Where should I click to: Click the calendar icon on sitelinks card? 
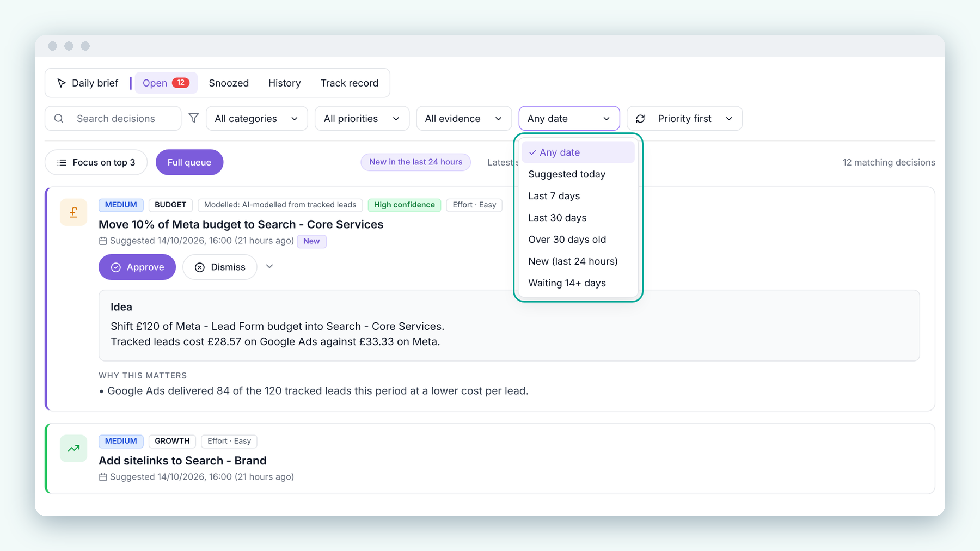tap(103, 477)
